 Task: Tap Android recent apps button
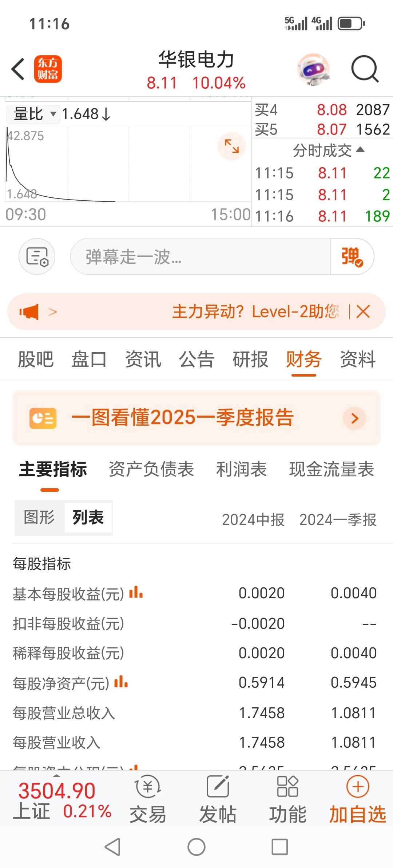pos(280,847)
